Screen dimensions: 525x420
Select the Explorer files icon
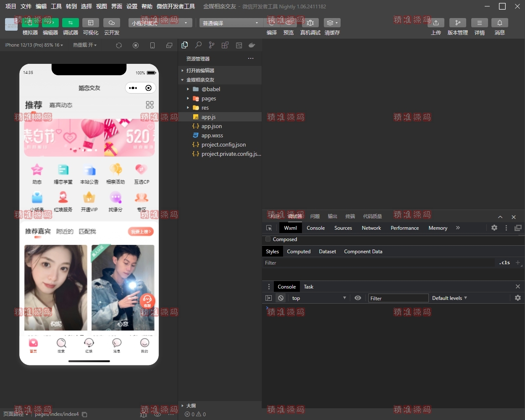185,45
